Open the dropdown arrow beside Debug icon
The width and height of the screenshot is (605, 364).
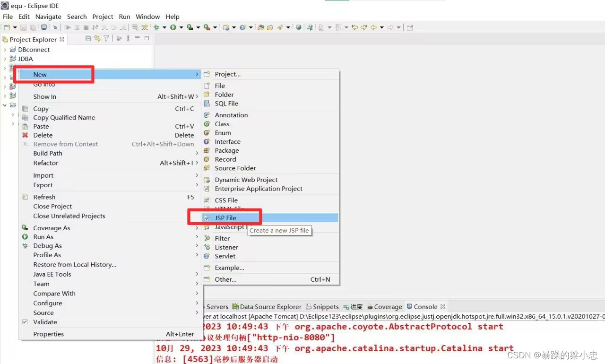pyautogui.click(x=164, y=27)
